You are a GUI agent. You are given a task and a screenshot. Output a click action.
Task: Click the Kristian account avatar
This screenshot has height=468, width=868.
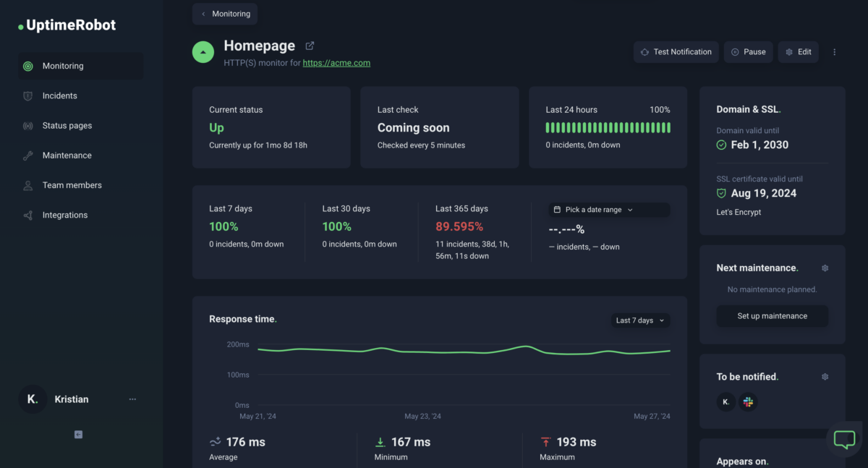click(x=33, y=399)
